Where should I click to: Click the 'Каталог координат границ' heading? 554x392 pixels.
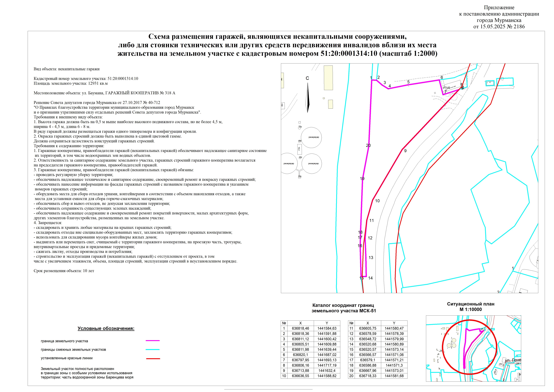point(343,305)
